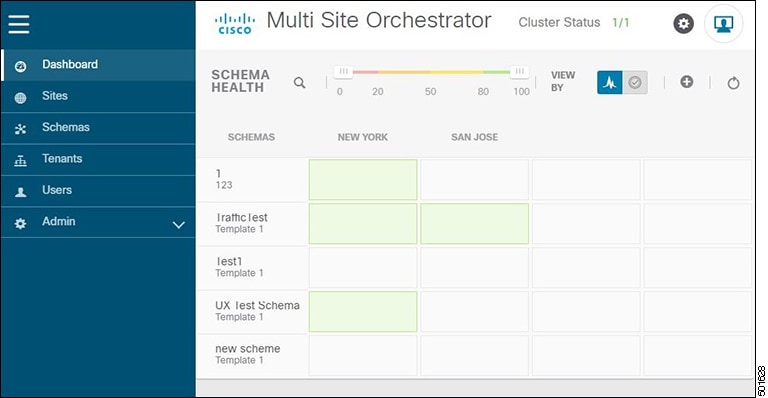Click the left health range slider handle
Image resolution: width=768 pixels, height=398 pixels.
coord(344,71)
